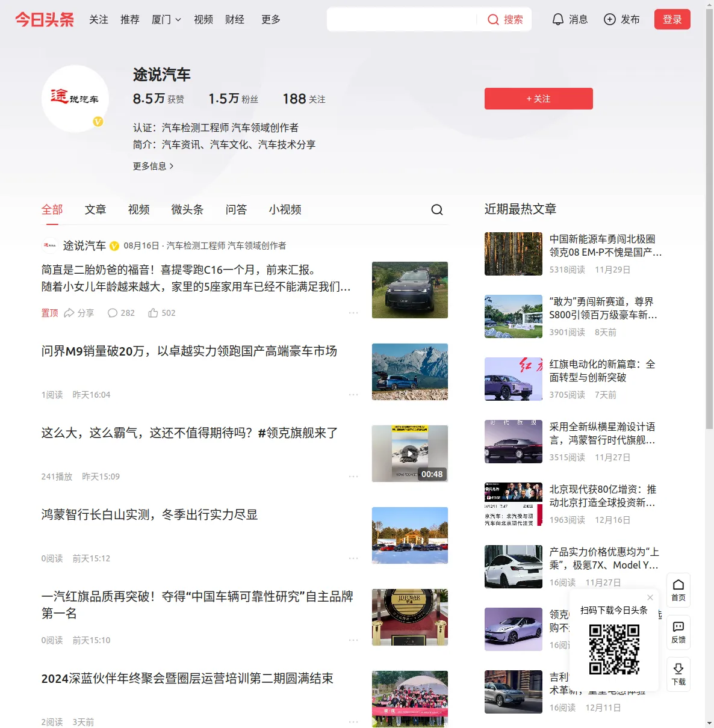Viewport: 714px width, 728px height.
Task: Click the 发布 plus icon
Action: [x=610, y=20]
